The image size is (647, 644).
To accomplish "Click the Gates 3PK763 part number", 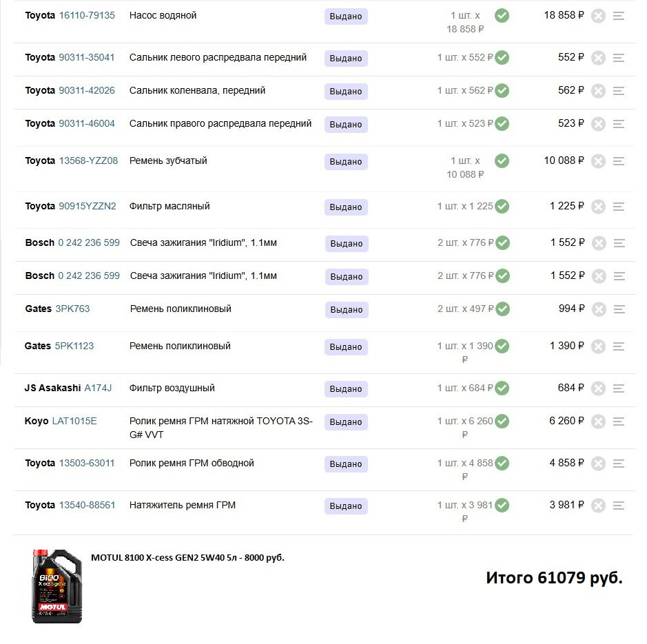I will [72, 309].
